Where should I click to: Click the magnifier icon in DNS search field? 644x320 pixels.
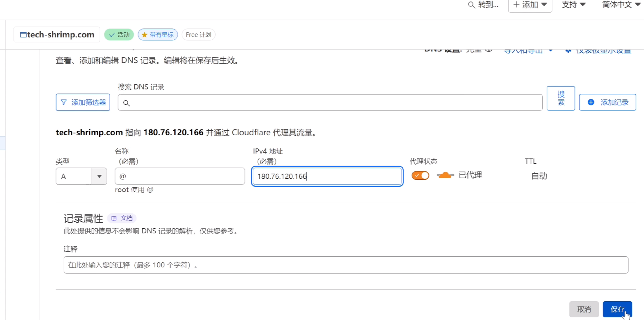pyautogui.click(x=127, y=103)
